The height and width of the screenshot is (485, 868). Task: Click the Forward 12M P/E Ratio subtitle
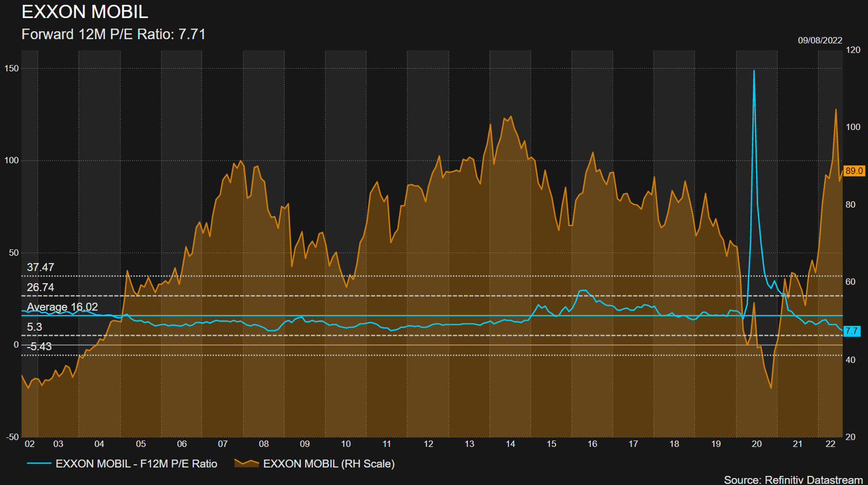(x=113, y=34)
